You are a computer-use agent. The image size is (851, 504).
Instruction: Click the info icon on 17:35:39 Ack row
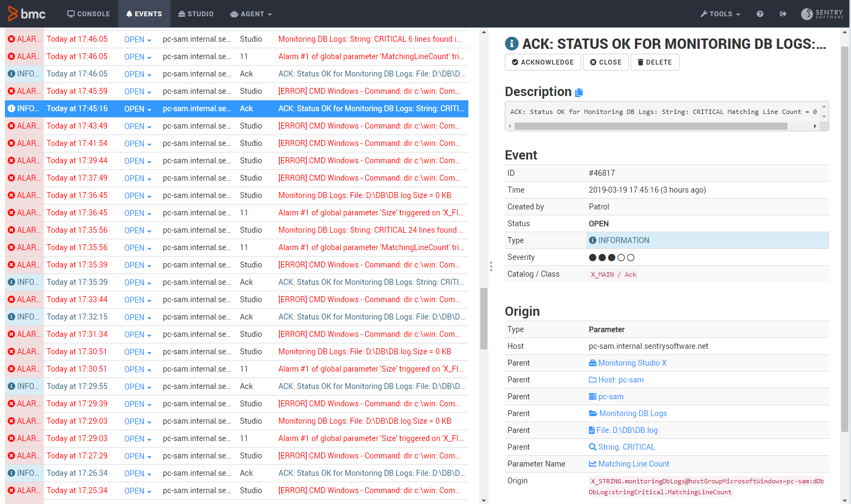tap(11, 282)
